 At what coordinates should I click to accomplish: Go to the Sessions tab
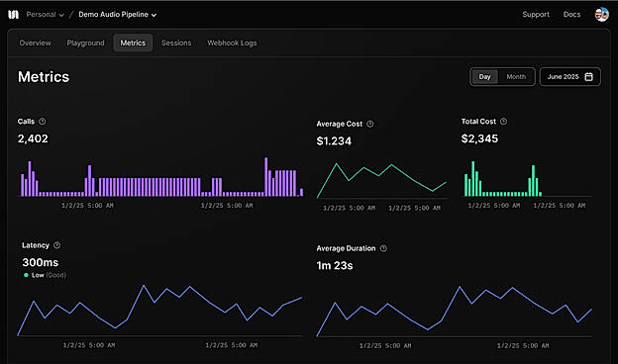[x=176, y=43]
